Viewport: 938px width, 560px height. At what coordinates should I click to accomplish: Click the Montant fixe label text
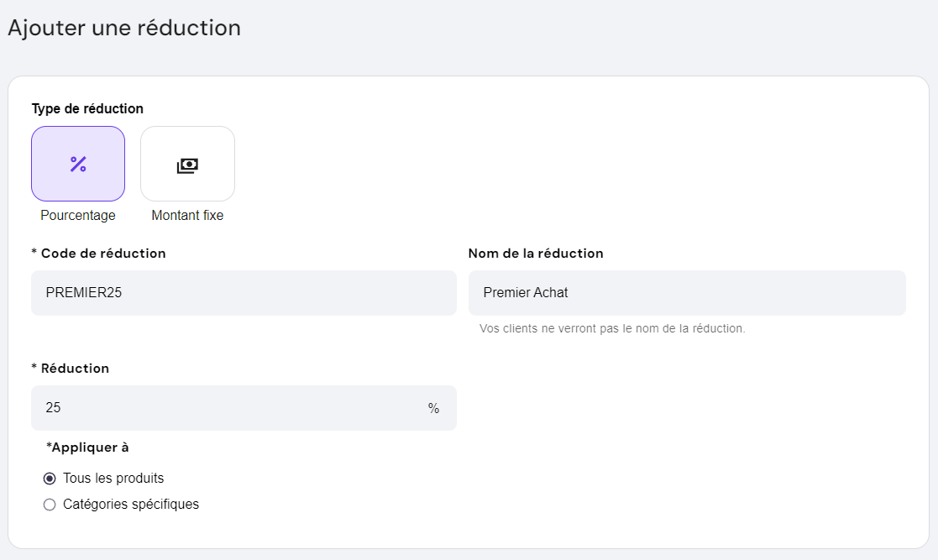click(186, 215)
